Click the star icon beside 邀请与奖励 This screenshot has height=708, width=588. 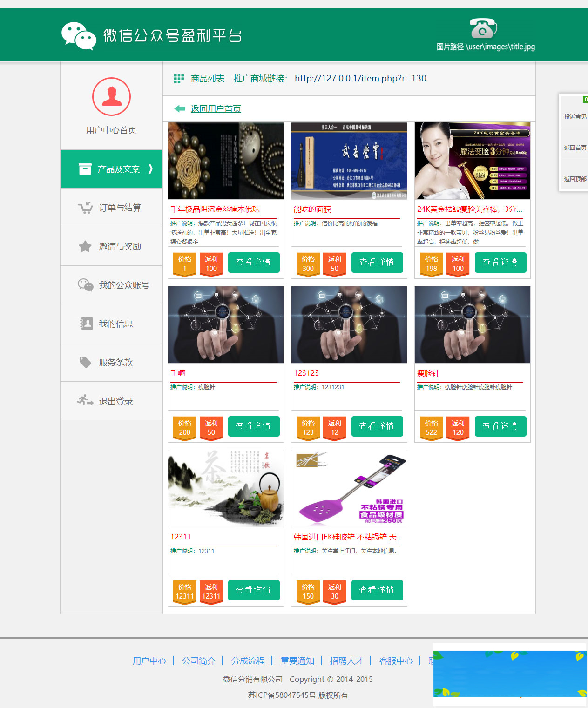coord(85,246)
